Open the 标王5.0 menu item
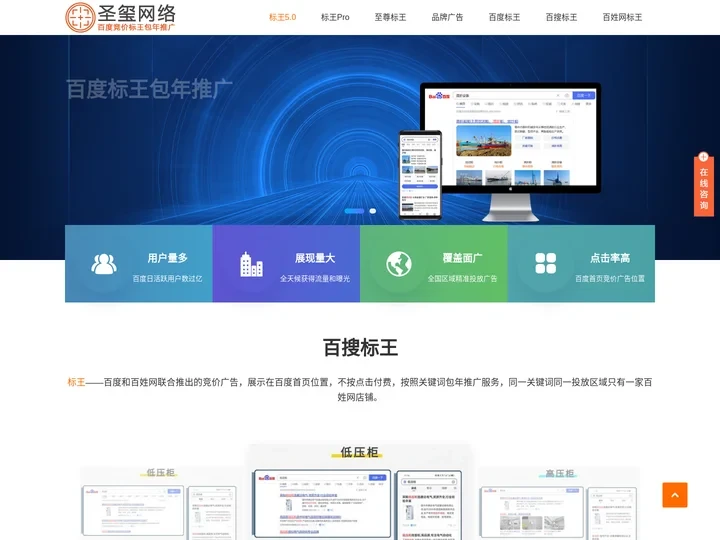 tap(282, 17)
